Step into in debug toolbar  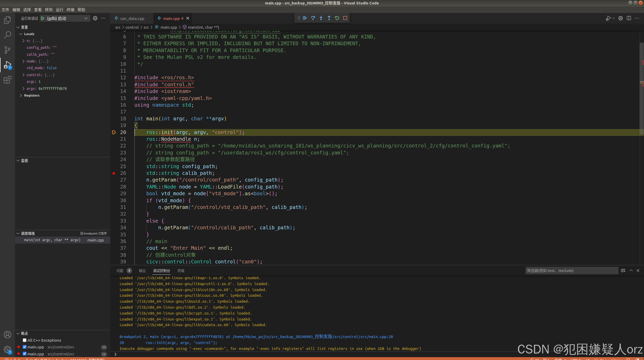321,18
